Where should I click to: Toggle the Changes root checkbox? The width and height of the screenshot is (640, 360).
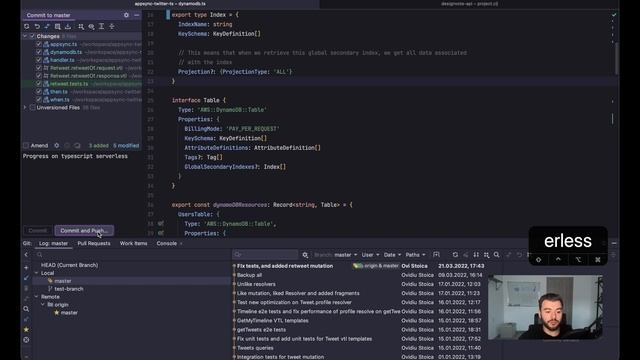pos(32,36)
